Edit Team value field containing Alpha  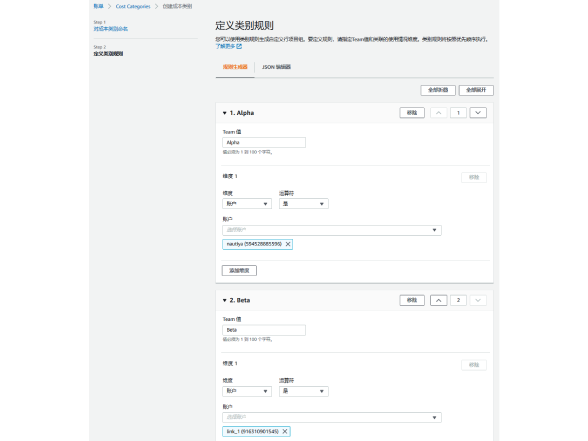264,142
